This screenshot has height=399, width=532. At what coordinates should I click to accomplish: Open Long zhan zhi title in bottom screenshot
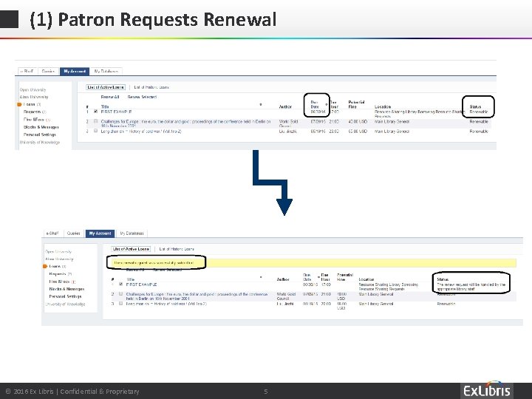pos(166,304)
